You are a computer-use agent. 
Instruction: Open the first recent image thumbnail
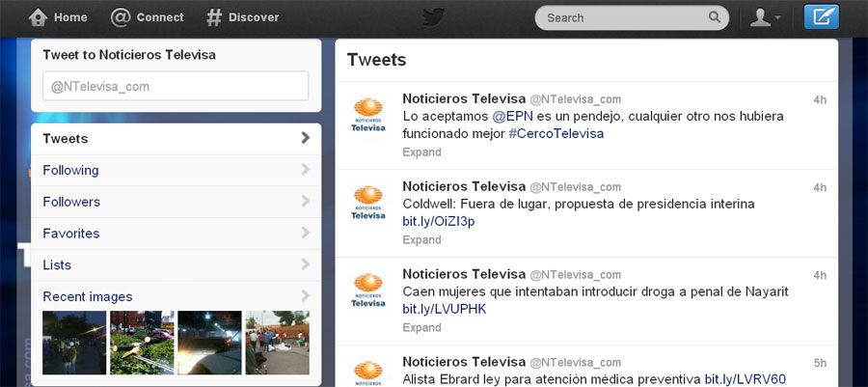coord(73,343)
